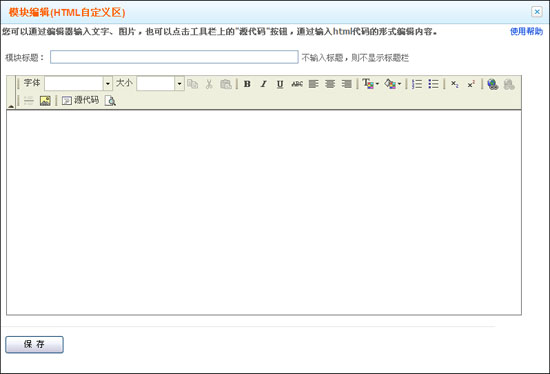Insert numbered list
Screen dimensions: 550x374
[417, 84]
